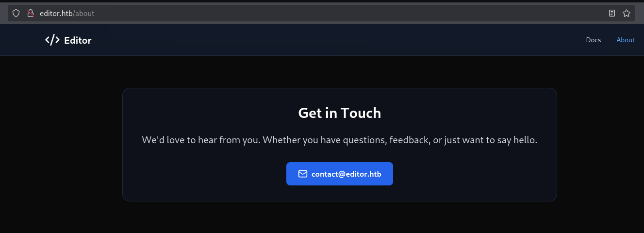Viewport: 644px width, 233px height.
Task: Open the Docs navigation link
Action: tap(594, 40)
